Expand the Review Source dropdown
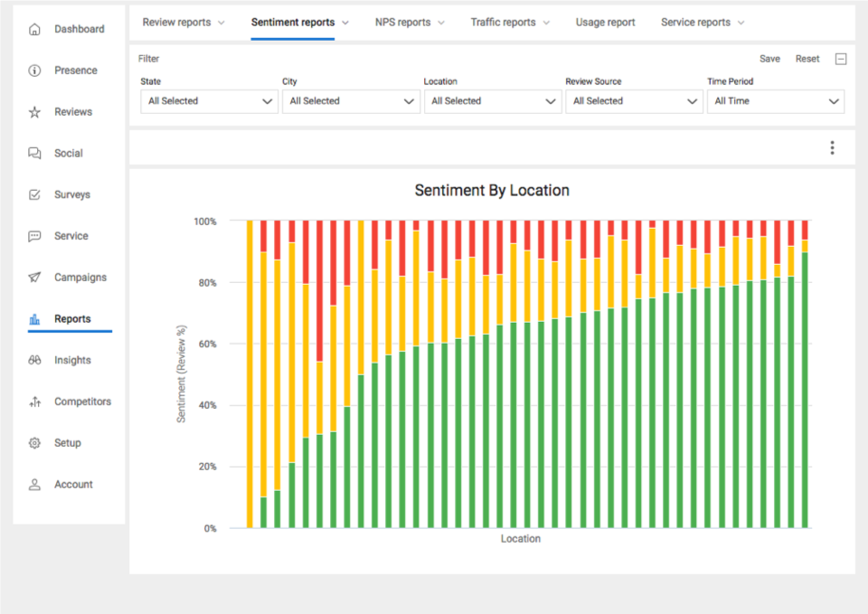 coord(634,101)
